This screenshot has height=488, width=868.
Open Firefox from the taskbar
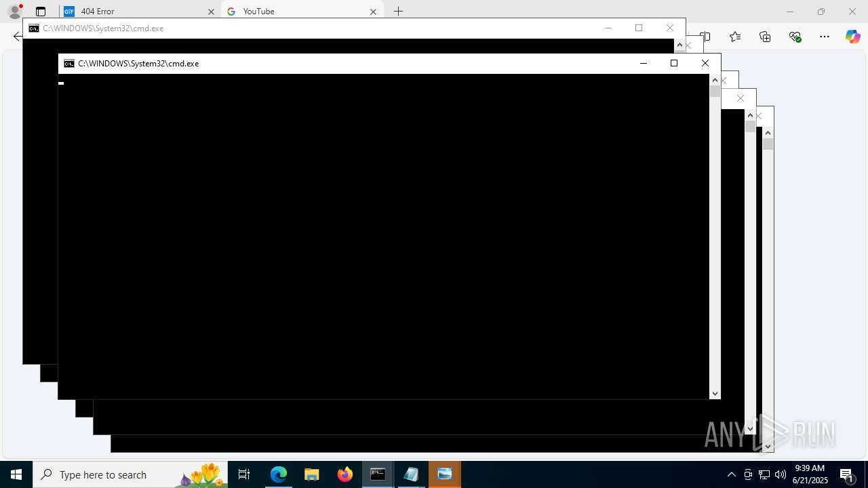(x=345, y=474)
